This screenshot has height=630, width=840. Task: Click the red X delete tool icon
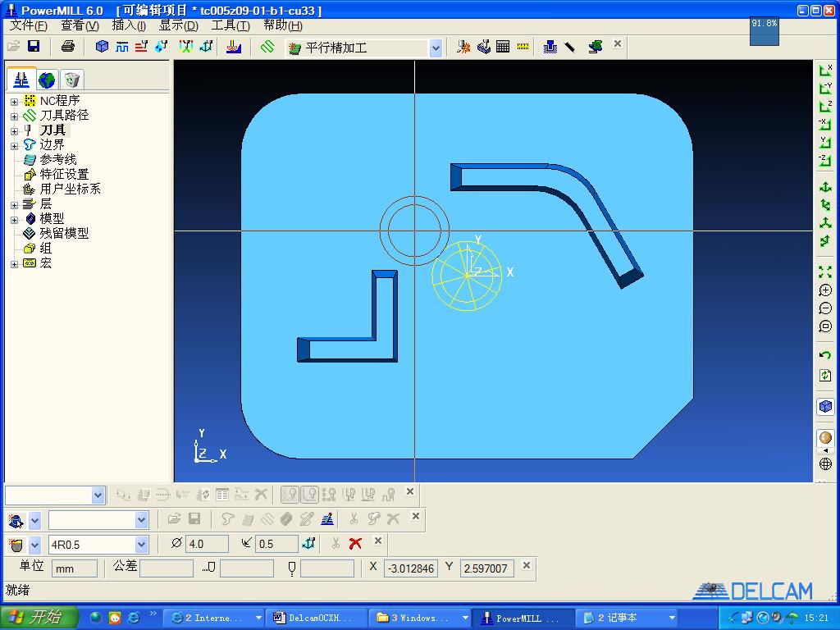pos(354,543)
